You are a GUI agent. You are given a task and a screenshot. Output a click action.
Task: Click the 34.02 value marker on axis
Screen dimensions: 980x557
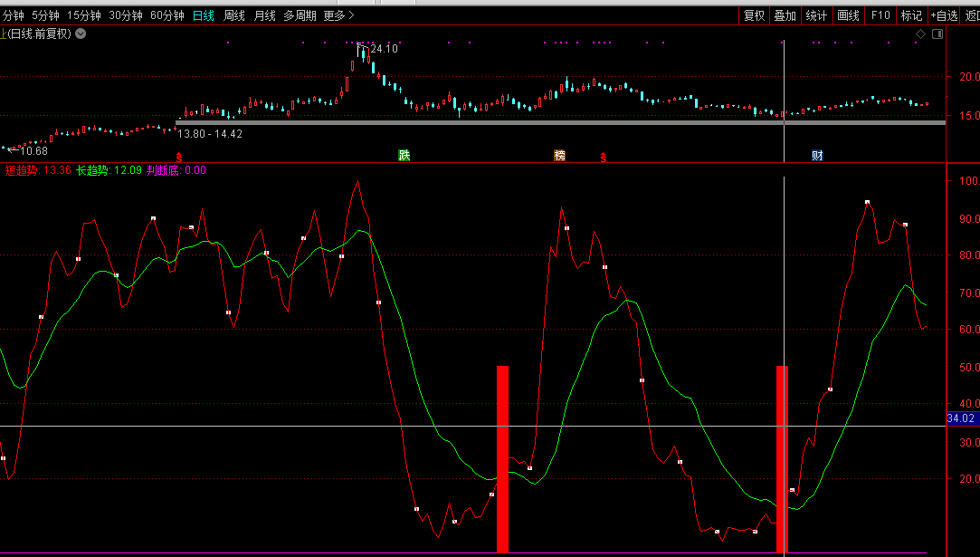pyautogui.click(x=960, y=418)
